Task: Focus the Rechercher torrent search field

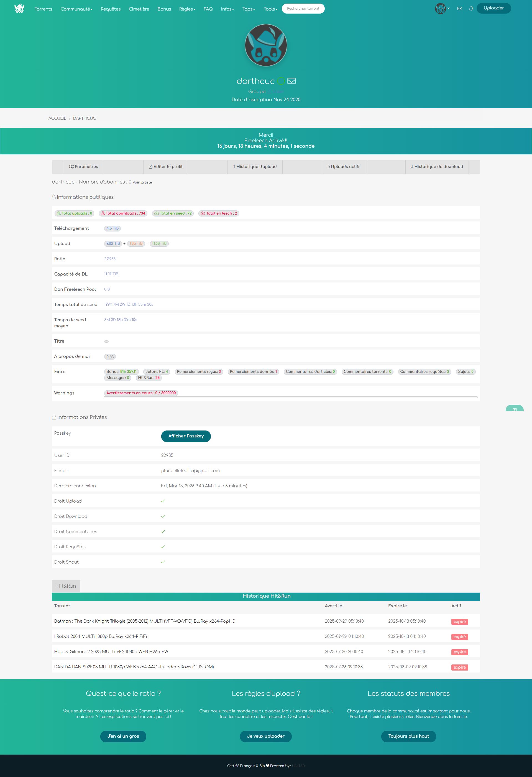Action: point(303,8)
